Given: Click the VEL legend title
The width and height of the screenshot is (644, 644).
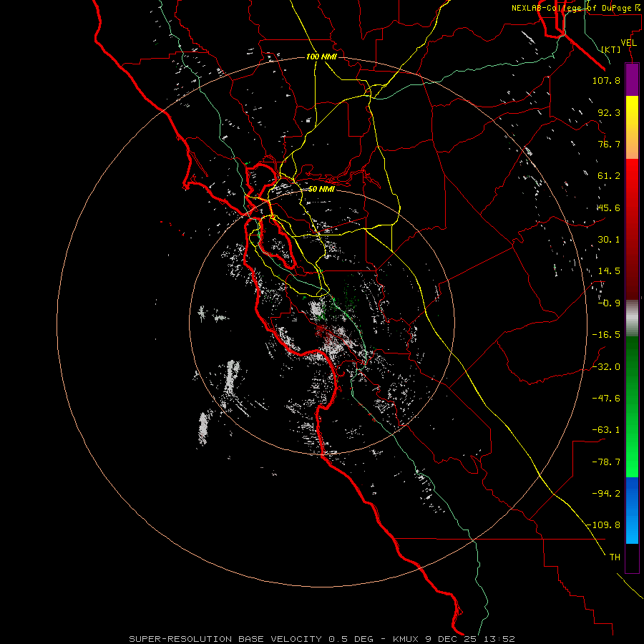Looking at the screenshot, I should pos(628,43).
